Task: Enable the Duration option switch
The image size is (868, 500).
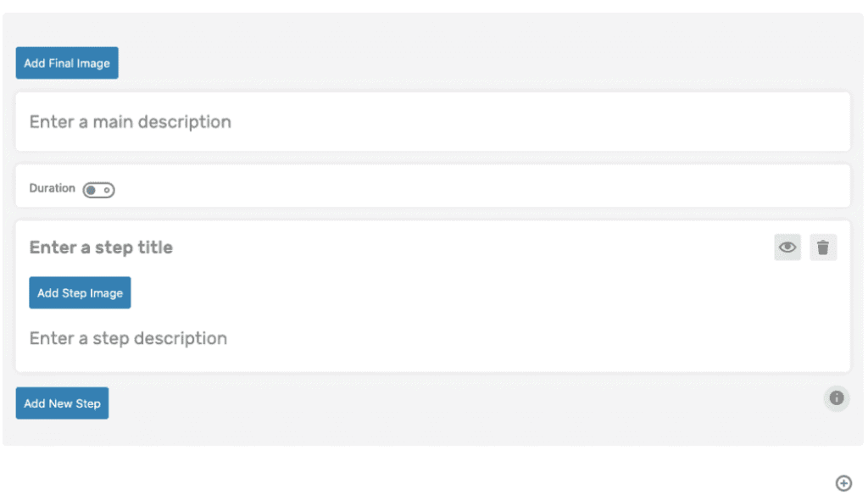Action: (98, 190)
